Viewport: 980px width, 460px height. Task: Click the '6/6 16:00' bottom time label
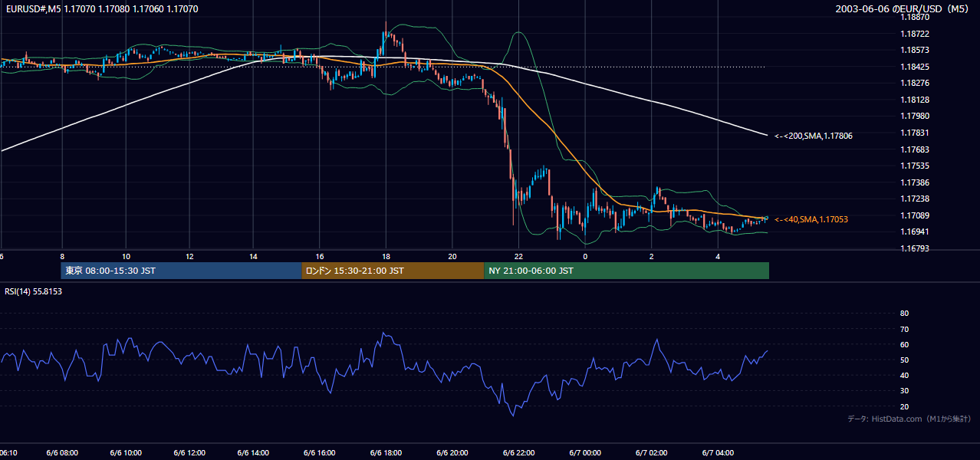pyautogui.click(x=320, y=453)
